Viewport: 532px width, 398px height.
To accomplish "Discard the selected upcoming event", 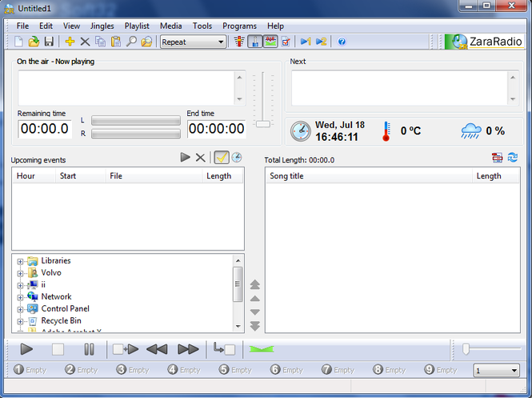I will tap(201, 158).
